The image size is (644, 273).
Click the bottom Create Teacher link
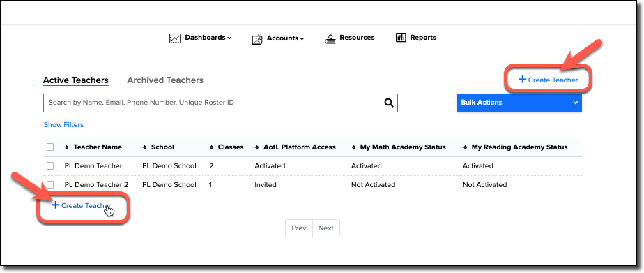pyautogui.click(x=82, y=205)
